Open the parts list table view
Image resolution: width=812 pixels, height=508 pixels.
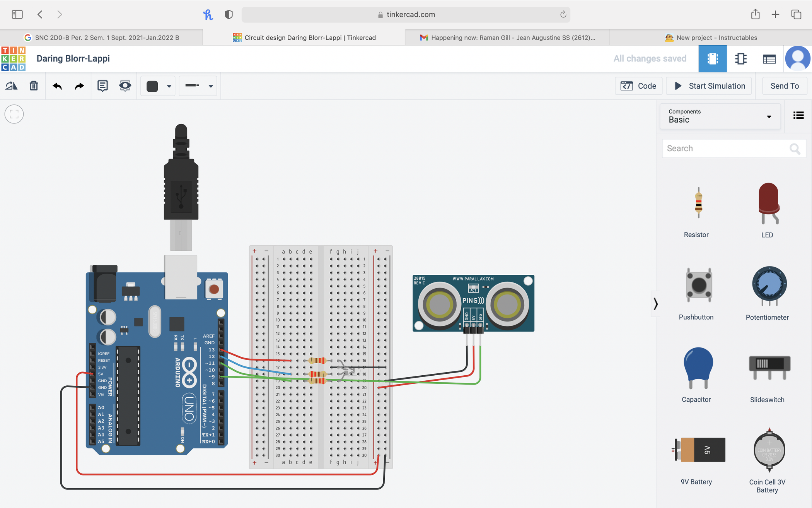point(769,58)
